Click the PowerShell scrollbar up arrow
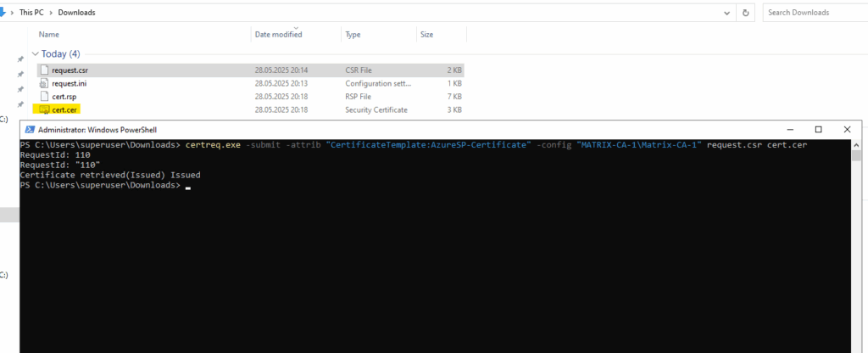Screen dimensions: 868x353 click(856, 145)
